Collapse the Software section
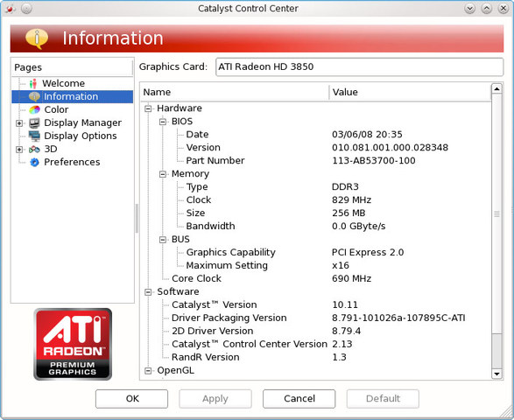The height and width of the screenshot is (420, 514). [148, 292]
